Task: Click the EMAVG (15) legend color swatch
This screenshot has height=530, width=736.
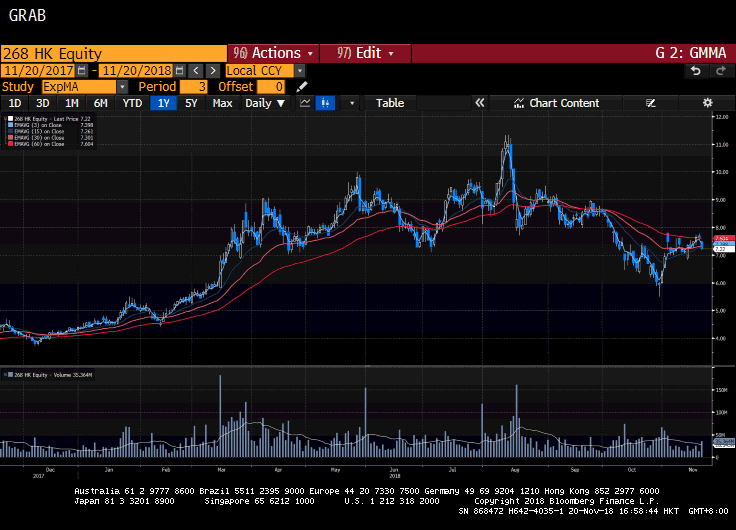Action: tap(10, 131)
